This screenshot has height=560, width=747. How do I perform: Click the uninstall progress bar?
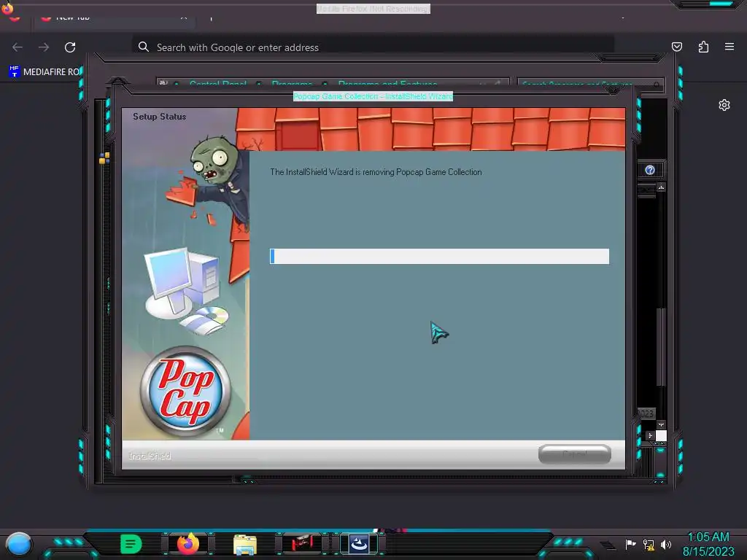click(x=439, y=256)
